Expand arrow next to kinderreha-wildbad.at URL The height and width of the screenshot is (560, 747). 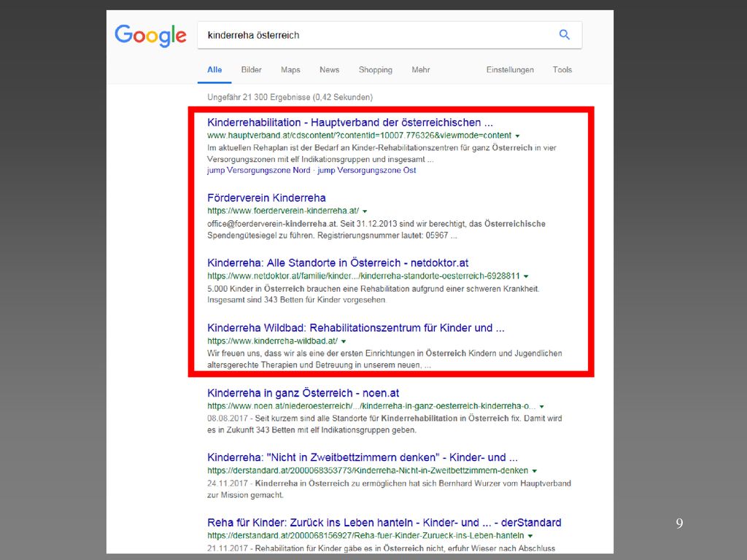(x=344, y=341)
